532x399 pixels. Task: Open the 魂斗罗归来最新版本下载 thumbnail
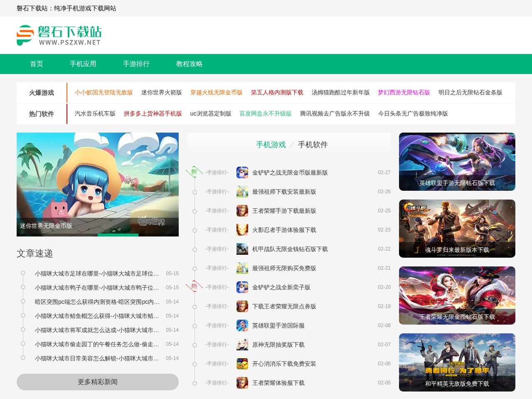(x=457, y=229)
